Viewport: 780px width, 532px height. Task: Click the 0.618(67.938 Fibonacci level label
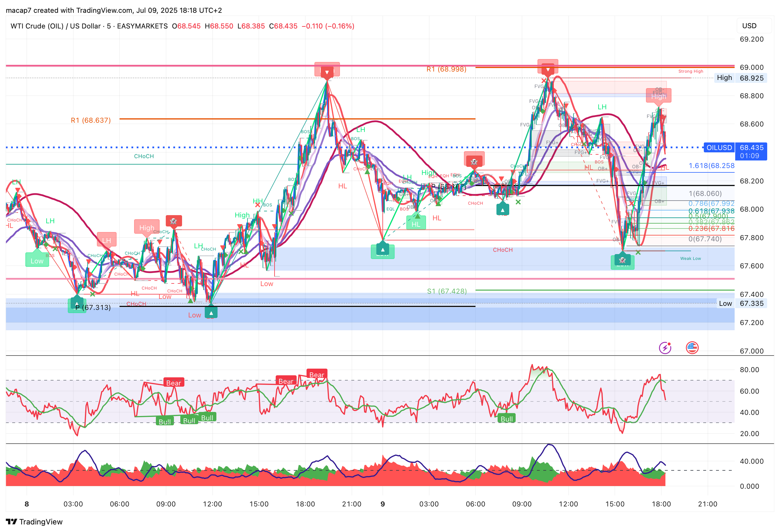[711, 211]
